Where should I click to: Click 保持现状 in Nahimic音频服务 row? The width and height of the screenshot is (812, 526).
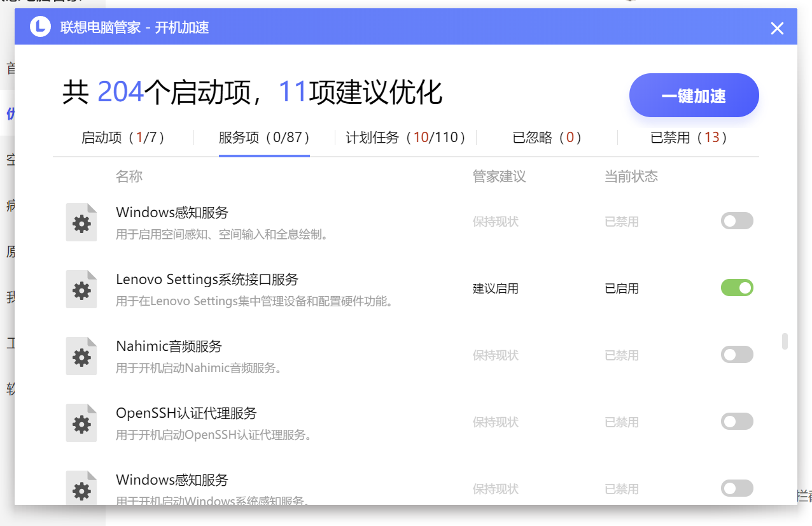496,355
